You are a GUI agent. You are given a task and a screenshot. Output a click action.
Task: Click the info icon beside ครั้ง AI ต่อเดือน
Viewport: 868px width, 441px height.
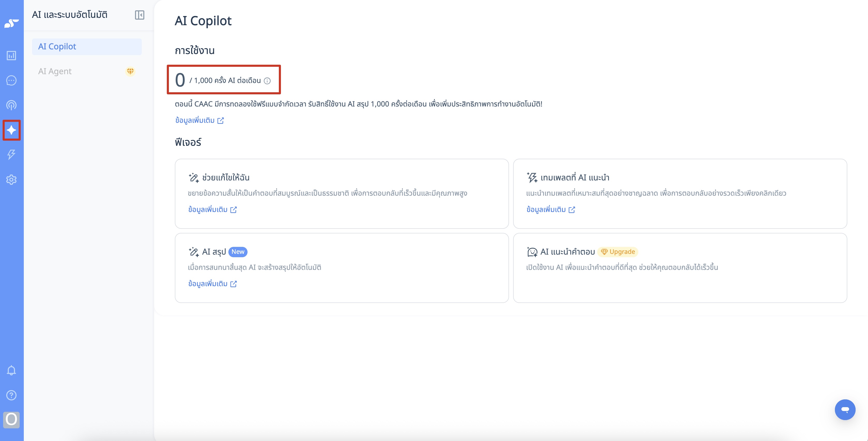[267, 81]
